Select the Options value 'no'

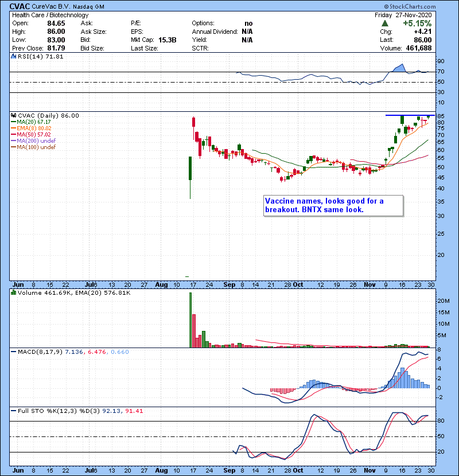coord(248,24)
